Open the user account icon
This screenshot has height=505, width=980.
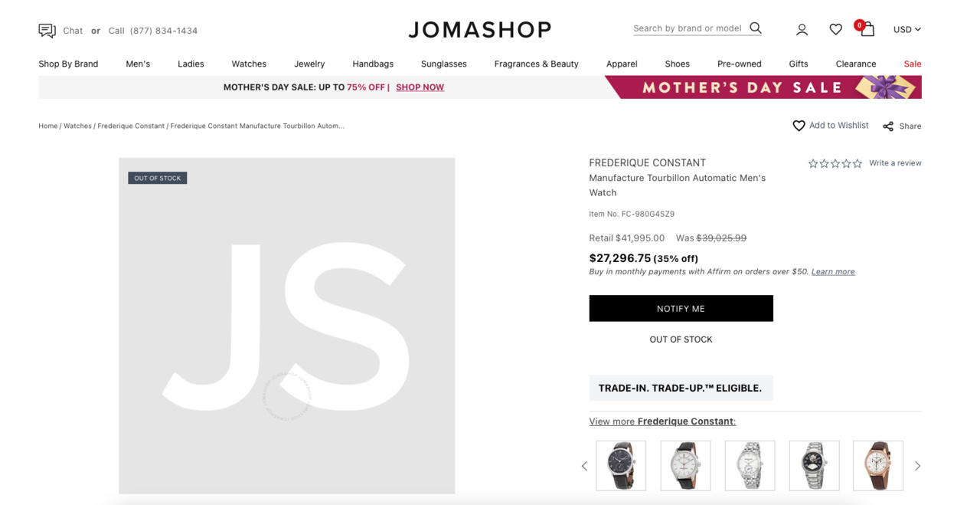pyautogui.click(x=802, y=30)
